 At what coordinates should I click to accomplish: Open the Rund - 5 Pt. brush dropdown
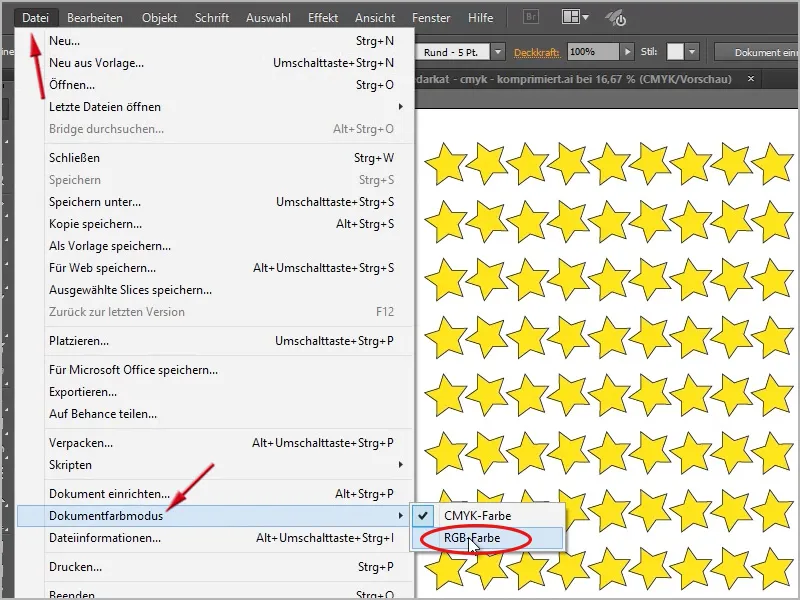tap(498, 52)
